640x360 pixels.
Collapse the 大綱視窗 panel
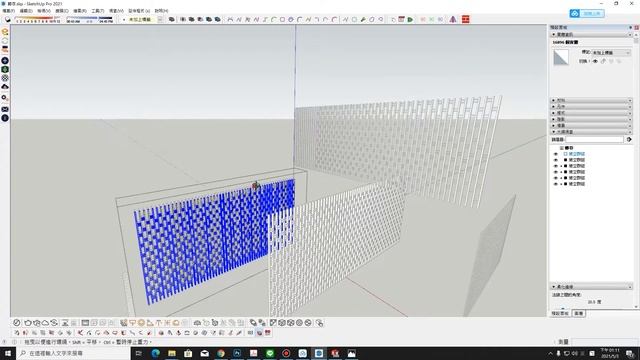coord(591,132)
